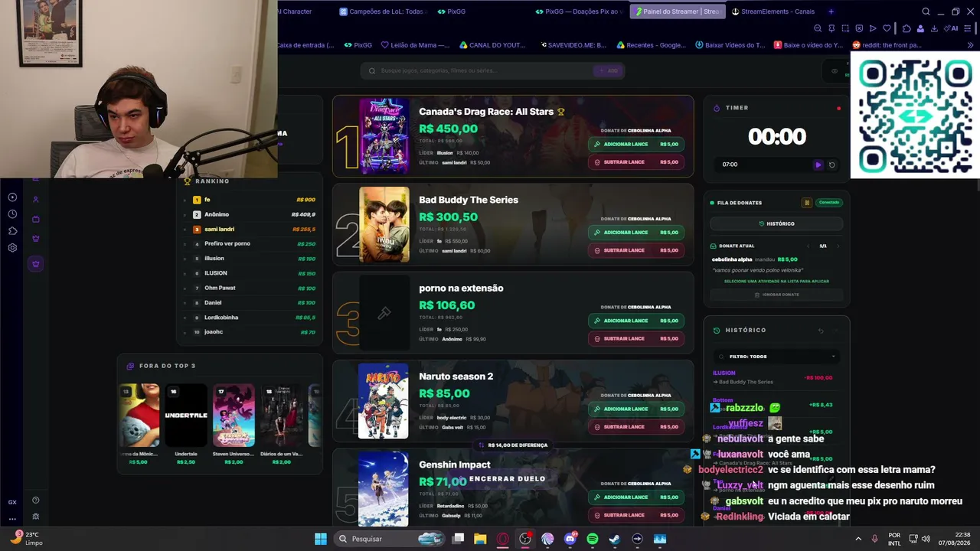The image size is (980, 551).
Task: Open the extensions icon in the browser toolbar
Action: click(x=906, y=28)
